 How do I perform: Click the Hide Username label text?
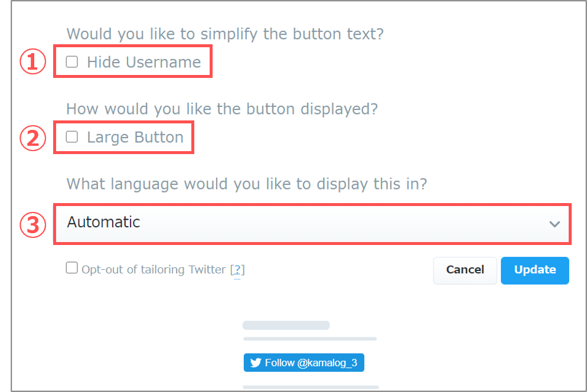pos(144,62)
